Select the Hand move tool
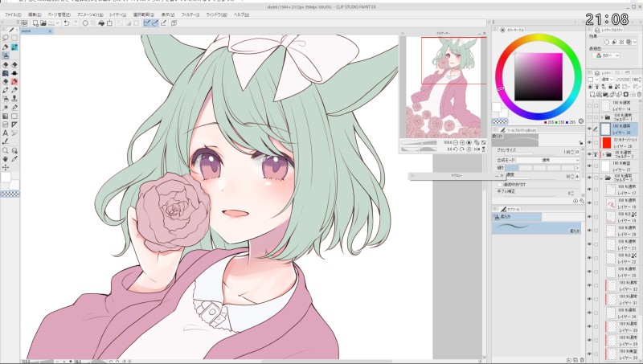Screen dimensions: 643x364 [x=6, y=159]
